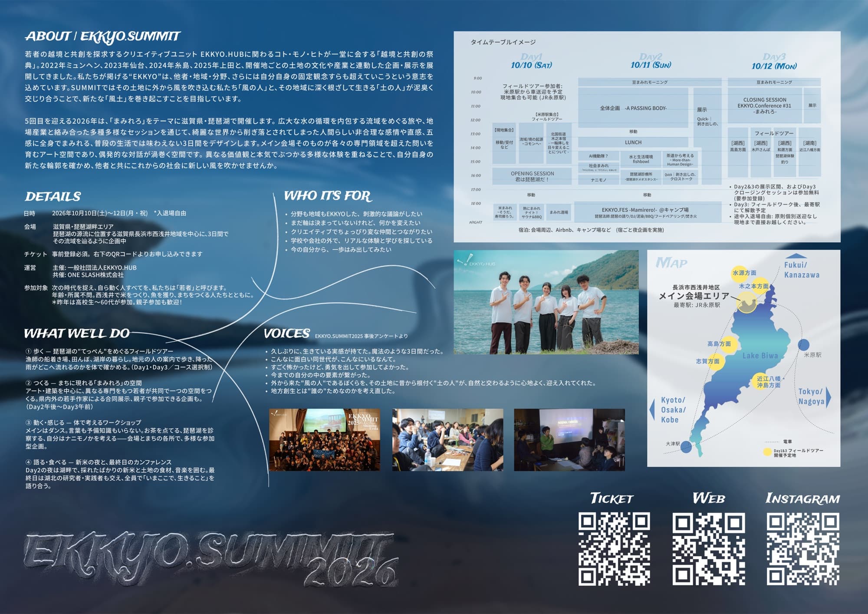Click the 琵琶湖診療所 session block

pyautogui.click(x=641, y=177)
